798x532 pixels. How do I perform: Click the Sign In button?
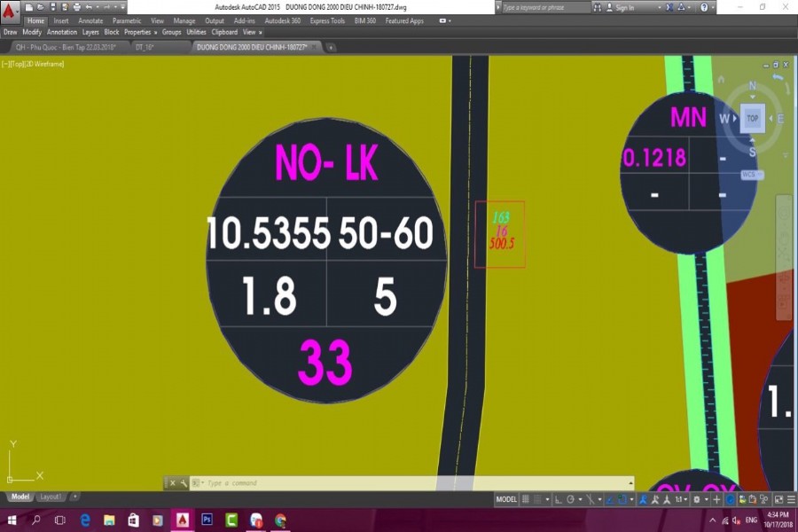pyautogui.click(x=624, y=7)
